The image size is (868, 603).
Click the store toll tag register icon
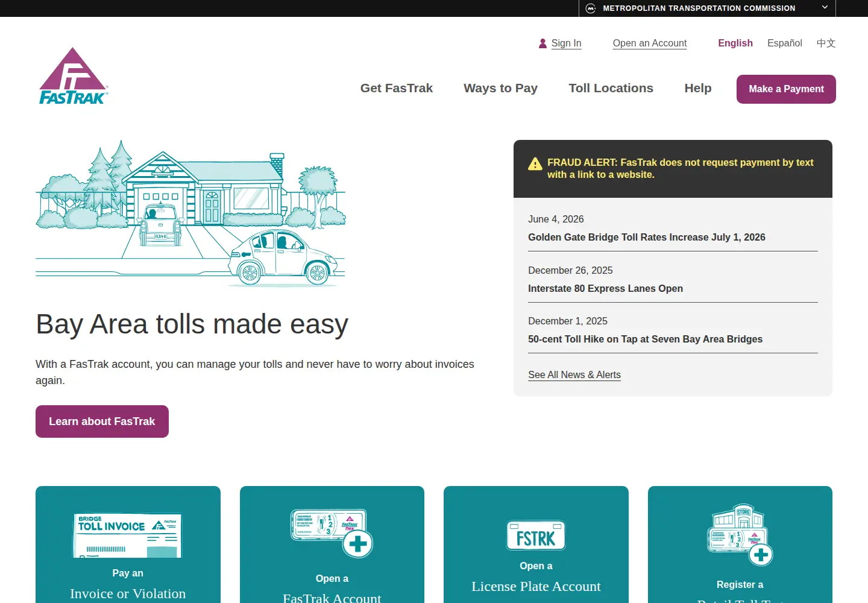point(740,535)
